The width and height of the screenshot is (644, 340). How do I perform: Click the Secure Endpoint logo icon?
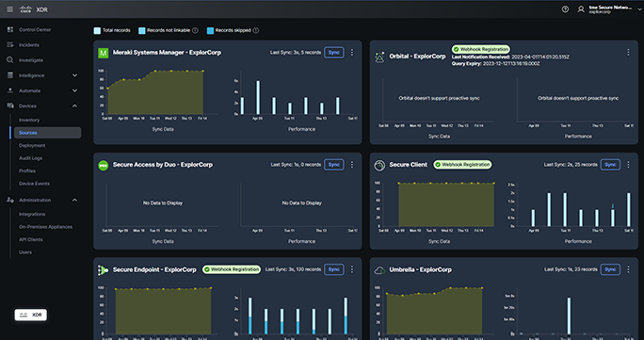[103, 269]
